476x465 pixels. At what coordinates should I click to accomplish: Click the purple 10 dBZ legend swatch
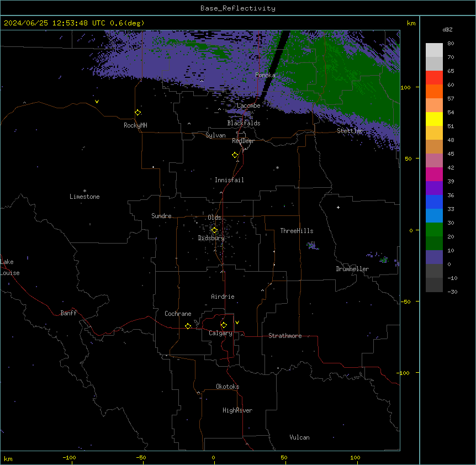[x=434, y=257]
